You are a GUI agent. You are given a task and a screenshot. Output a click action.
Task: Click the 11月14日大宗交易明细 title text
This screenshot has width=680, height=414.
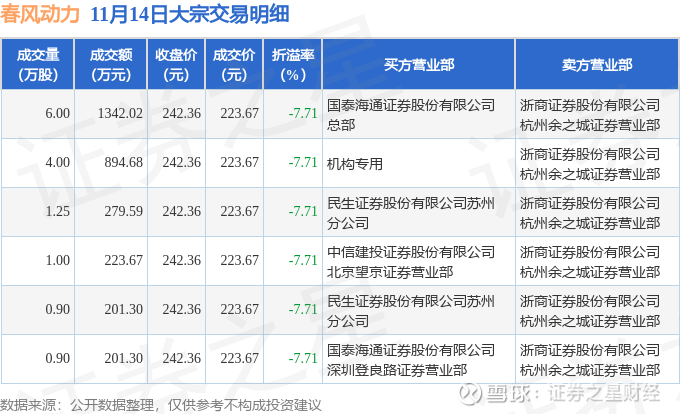[x=190, y=14]
